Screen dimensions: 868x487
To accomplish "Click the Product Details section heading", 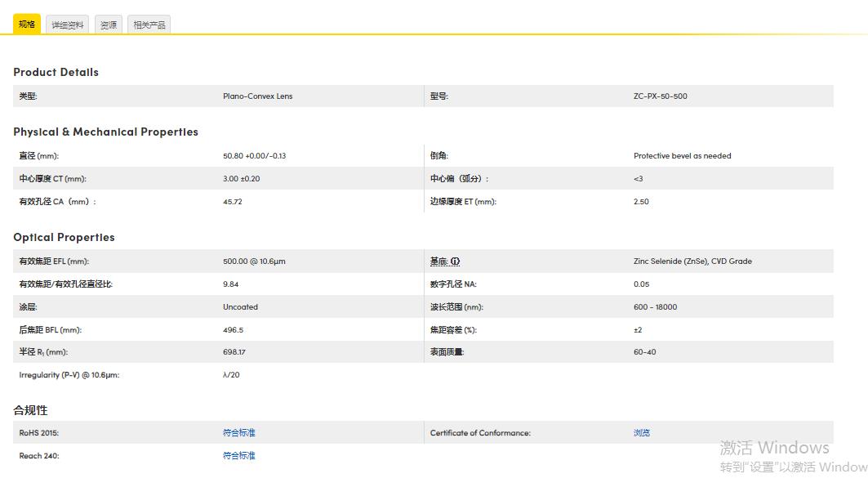I will (56, 72).
